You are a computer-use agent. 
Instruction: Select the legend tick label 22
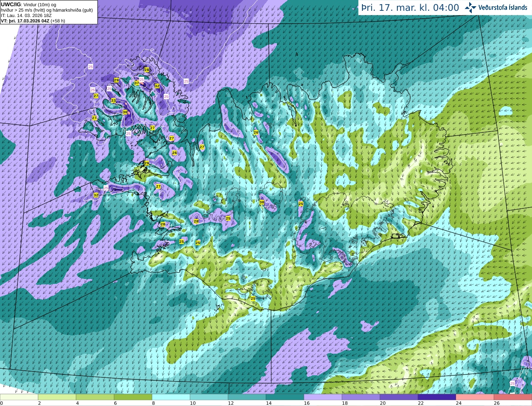coord(420,403)
